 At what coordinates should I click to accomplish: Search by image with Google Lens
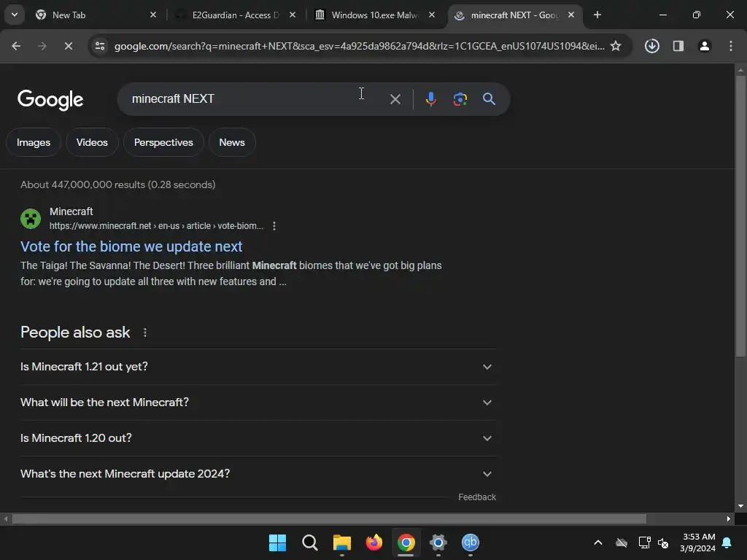pos(460,99)
